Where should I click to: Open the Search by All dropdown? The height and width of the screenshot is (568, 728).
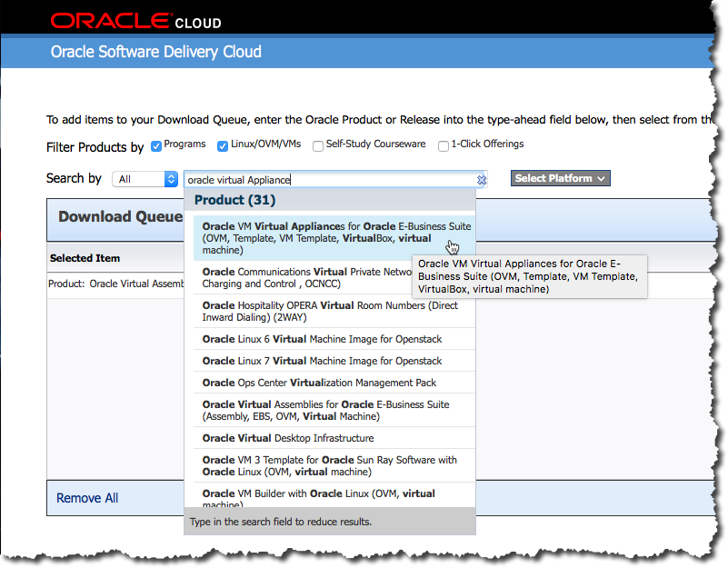pos(145,179)
